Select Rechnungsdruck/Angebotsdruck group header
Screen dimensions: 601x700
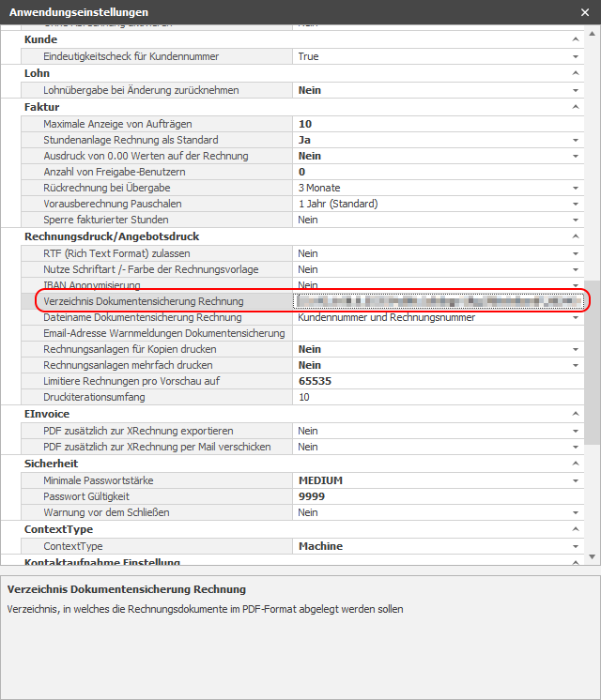112,236
